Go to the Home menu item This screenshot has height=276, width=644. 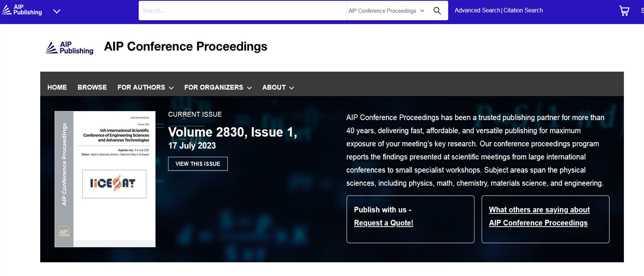tap(57, 87)
